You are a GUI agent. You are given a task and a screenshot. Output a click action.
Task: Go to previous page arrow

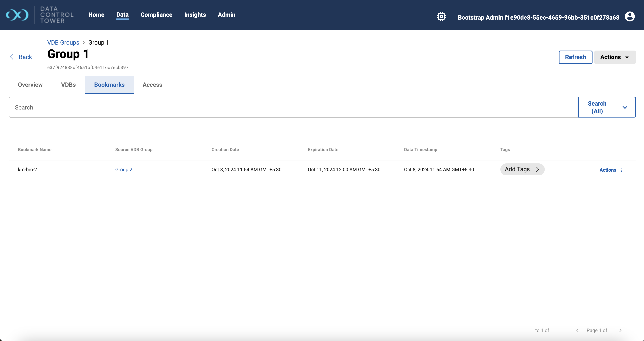coord(577,330)
